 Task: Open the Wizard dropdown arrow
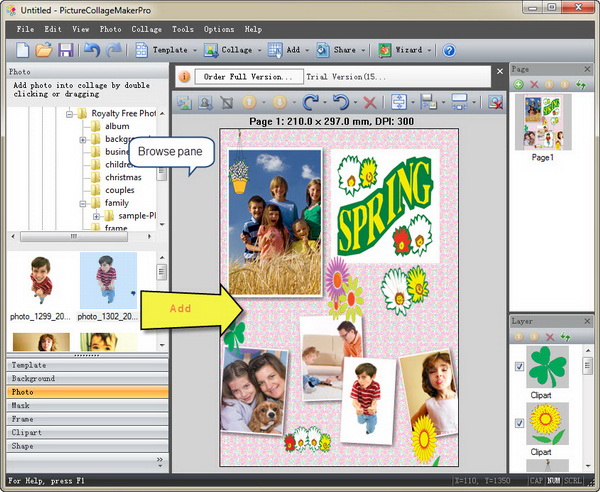[429, 50]
